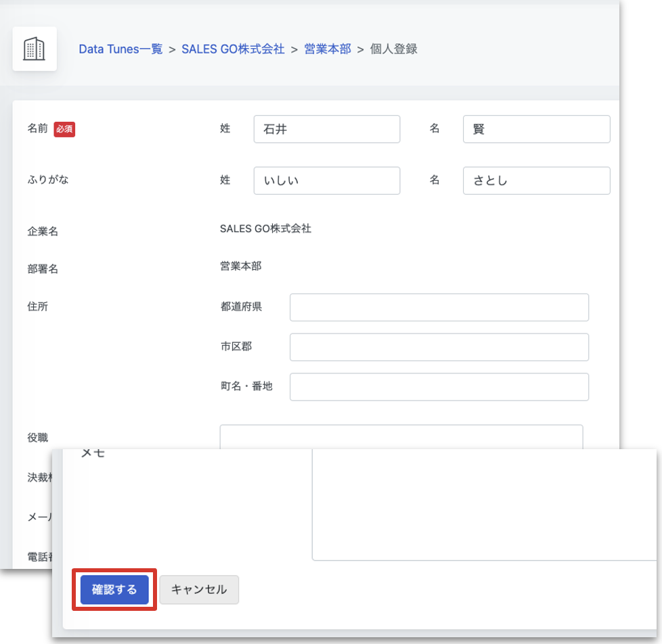Open the Data Tunes一覧 breadcrumb link
The width and height of the screenshot is (662, 644).
[120, 49]
